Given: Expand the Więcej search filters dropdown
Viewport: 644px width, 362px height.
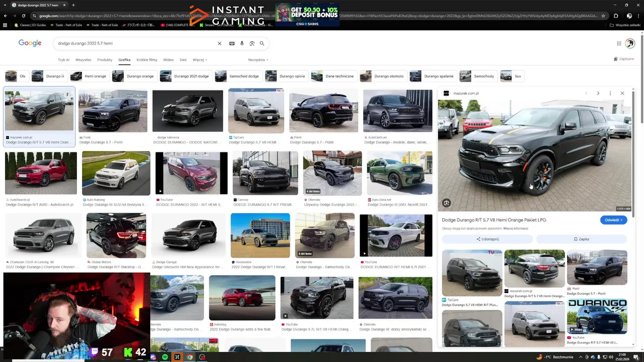Looking at the screenshot, I should (x=200, y=60).
